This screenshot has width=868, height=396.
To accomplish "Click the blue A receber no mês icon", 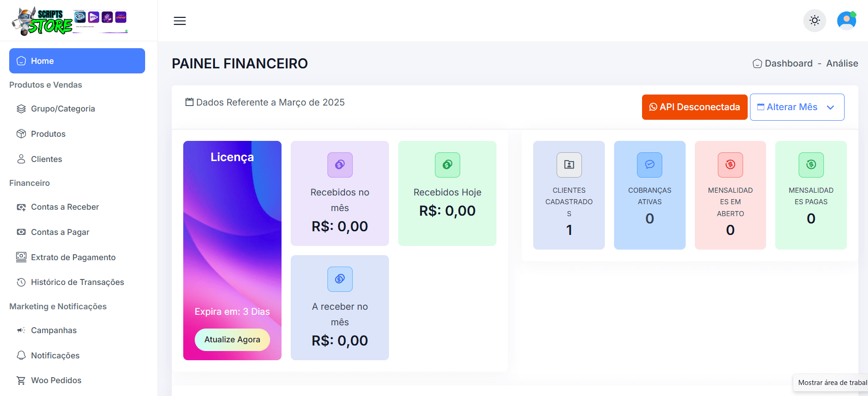I will click(340, 279).
